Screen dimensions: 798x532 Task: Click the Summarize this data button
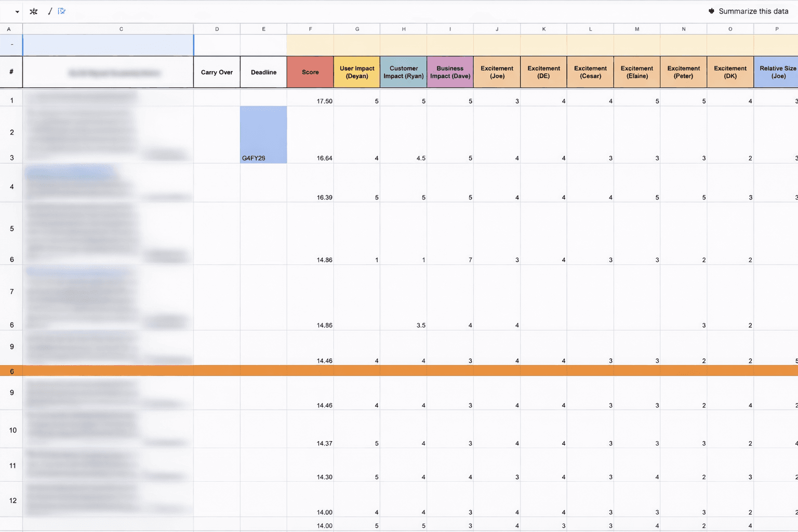[x=752, y=11]
